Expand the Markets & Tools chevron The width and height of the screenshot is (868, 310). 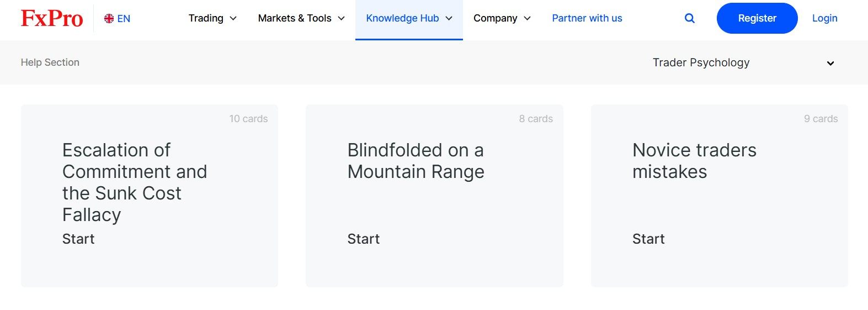coord(342,18)
